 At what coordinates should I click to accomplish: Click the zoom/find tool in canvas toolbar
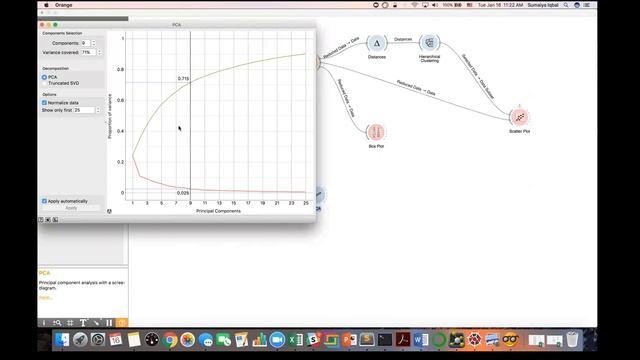(x=57, y=323)
